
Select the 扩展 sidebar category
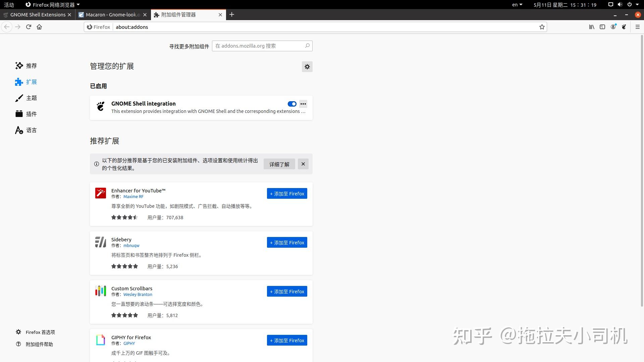click(26, 82)
